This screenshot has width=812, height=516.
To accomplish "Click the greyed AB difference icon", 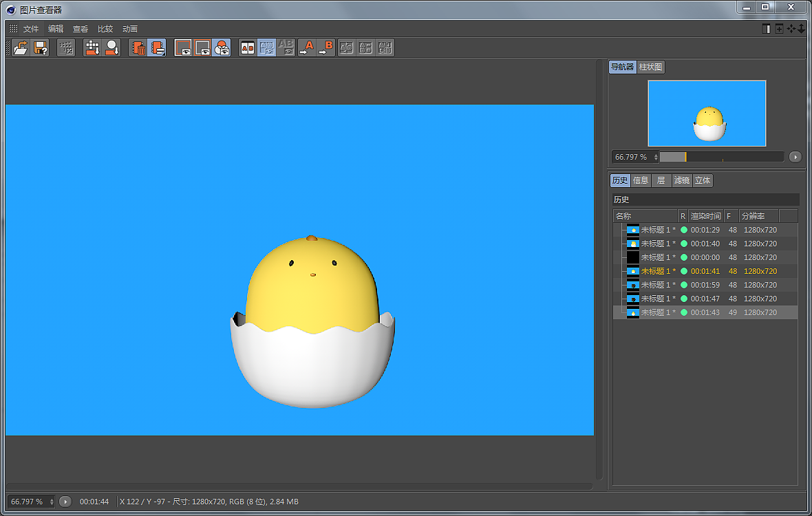I will coord(286,47).
